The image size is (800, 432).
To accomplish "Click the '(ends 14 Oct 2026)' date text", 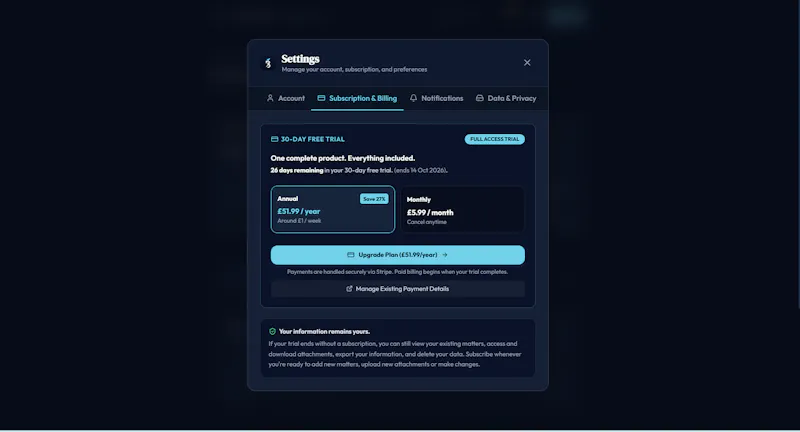I will [x=421, y=170].
